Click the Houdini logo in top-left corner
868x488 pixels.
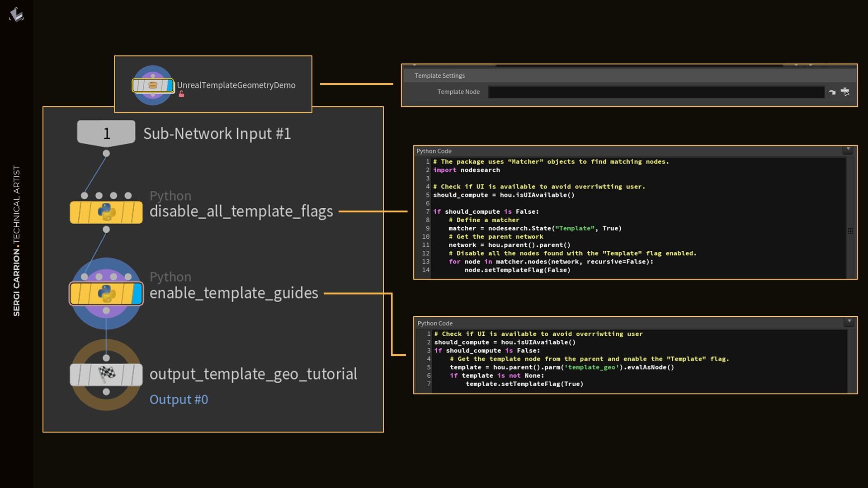coord(16,15)
